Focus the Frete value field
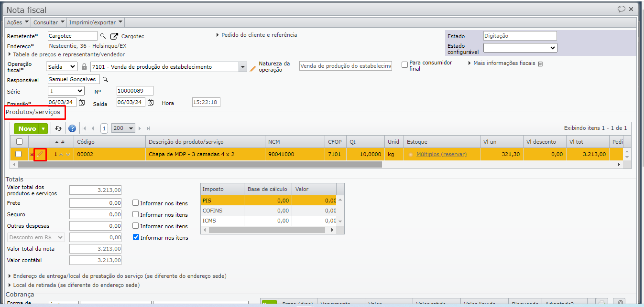Viewport: 644px width, 307px height. 95,203
